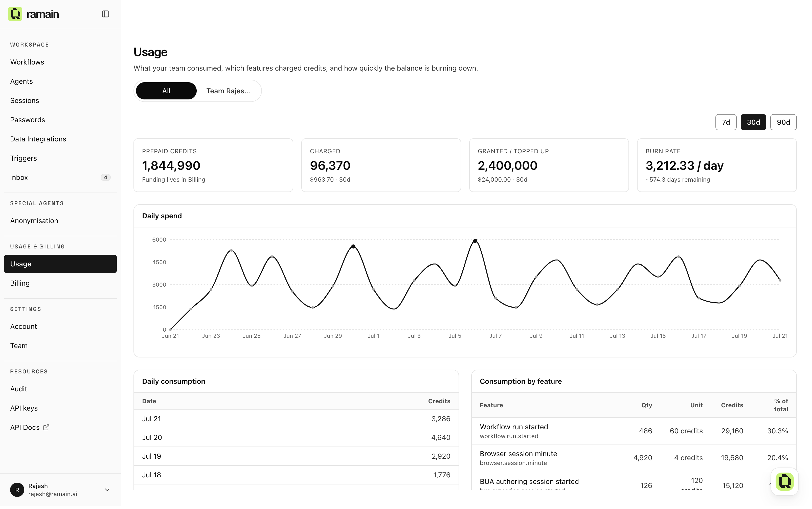This screenshot has width=812, height=509.
Task: Select the Team Rajes... filter
Action: coord(228,91)
